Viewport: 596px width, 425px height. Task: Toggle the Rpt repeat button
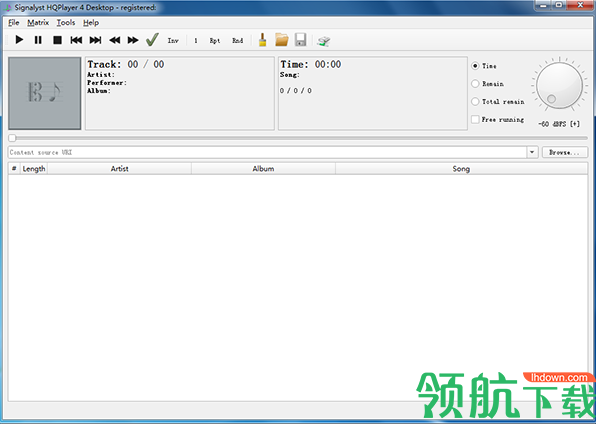215,40
